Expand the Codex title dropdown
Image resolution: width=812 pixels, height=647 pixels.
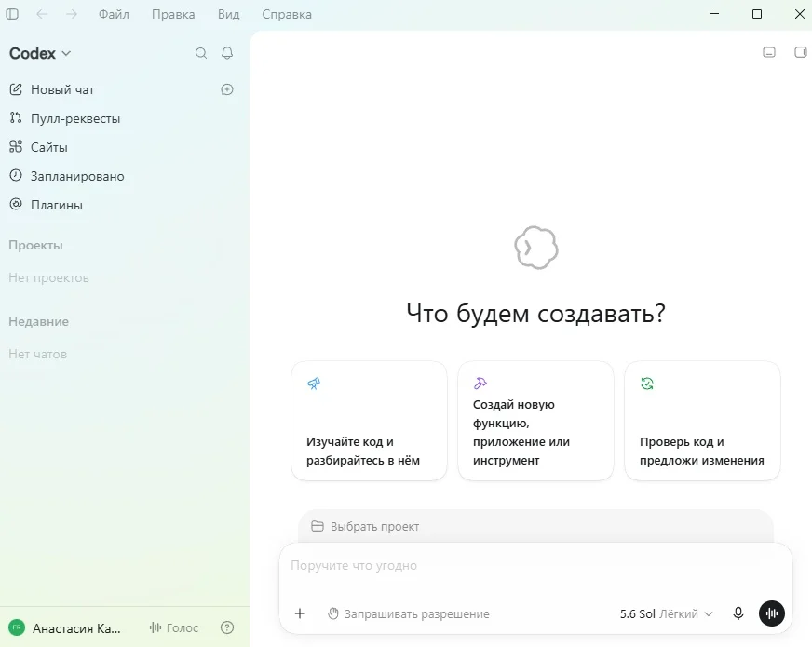point(40,53)
